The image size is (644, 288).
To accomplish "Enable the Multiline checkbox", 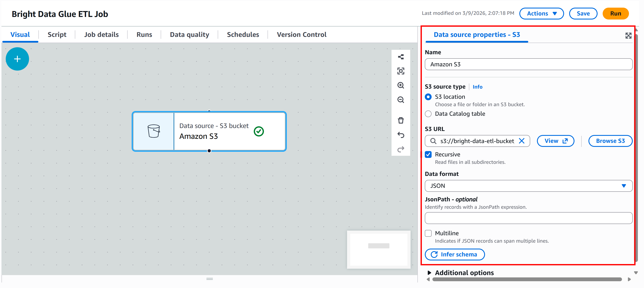I will click(428, 233).
